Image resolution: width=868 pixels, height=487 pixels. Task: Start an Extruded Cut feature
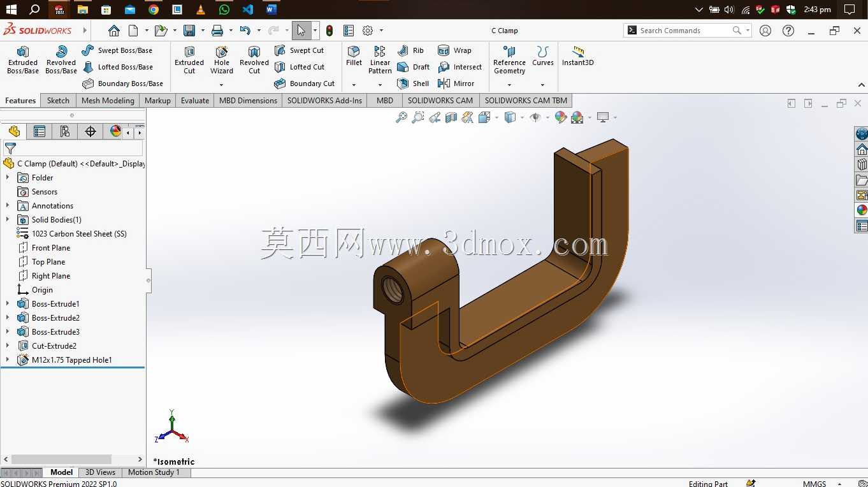point(189,60)
